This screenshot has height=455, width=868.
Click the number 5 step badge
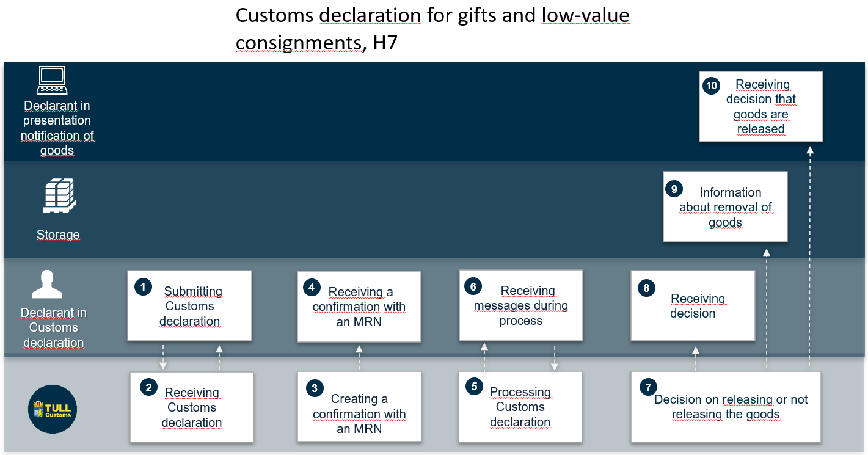pos(475,387)
